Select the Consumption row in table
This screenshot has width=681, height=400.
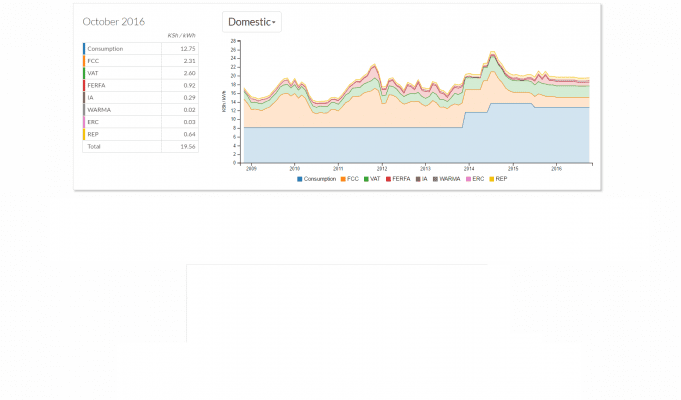coord(140,48)
